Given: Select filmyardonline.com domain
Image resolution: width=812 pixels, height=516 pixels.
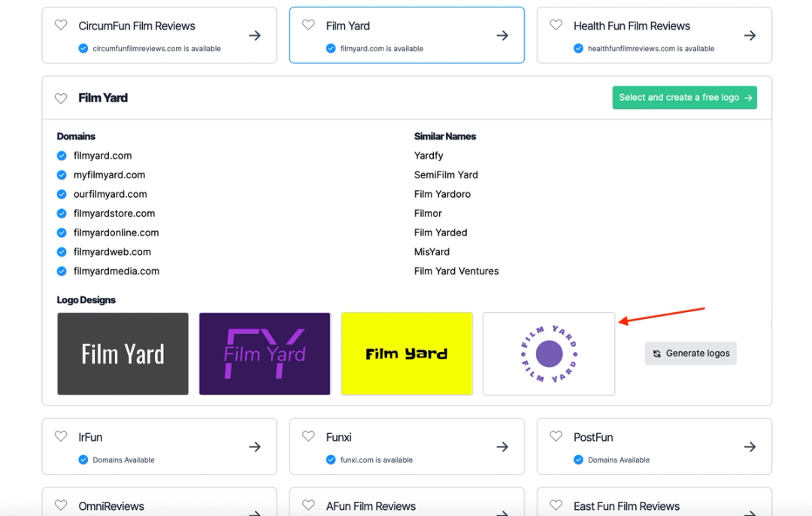Looking at the screenshot, I should (x=116, y=232).
